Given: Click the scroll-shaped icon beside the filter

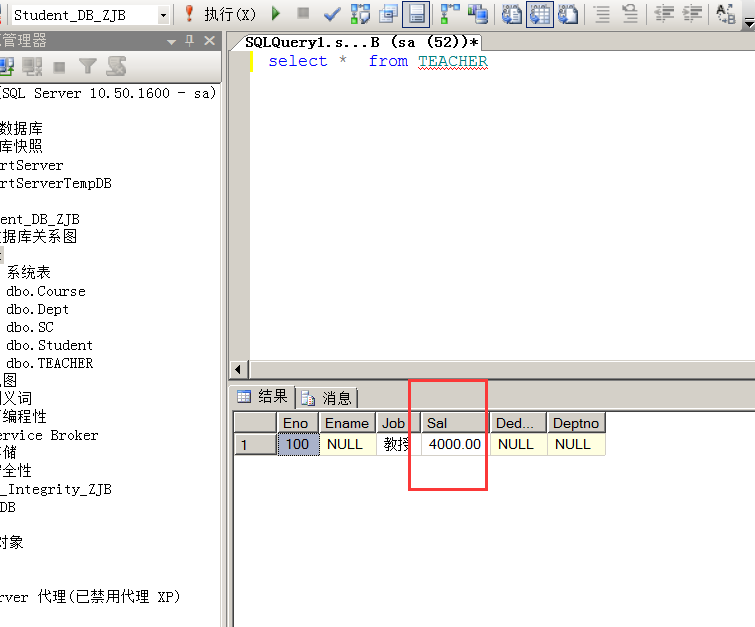Looking at the screenshot, I should (116, 66).
